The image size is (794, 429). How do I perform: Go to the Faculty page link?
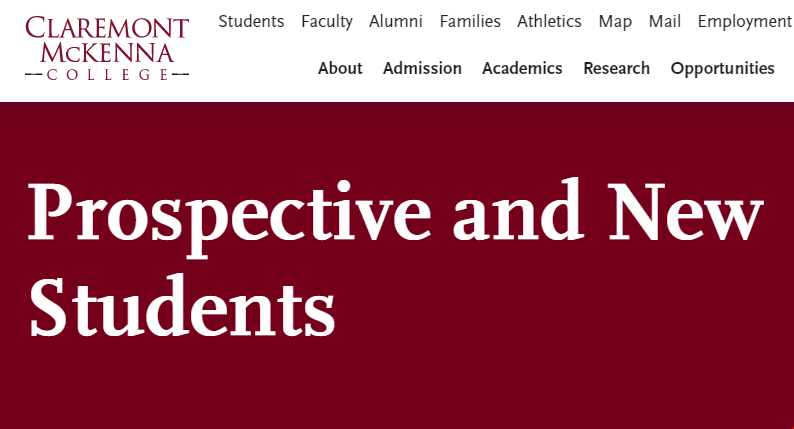point(327,22)
